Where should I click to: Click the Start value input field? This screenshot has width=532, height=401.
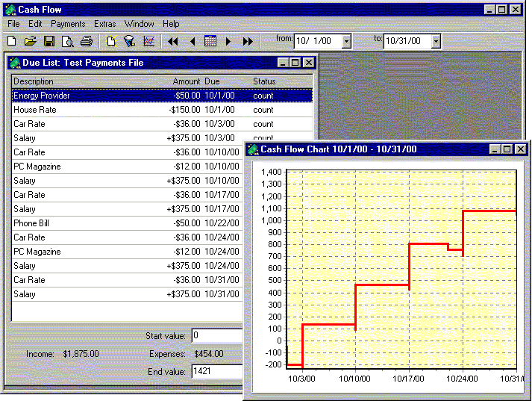coord(217,335)
